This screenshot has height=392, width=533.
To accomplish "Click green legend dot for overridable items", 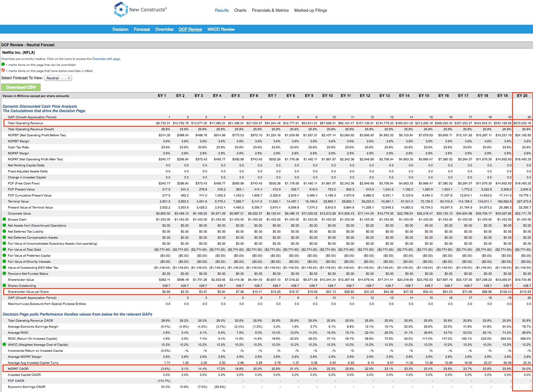I will click(x=3, y=64).
